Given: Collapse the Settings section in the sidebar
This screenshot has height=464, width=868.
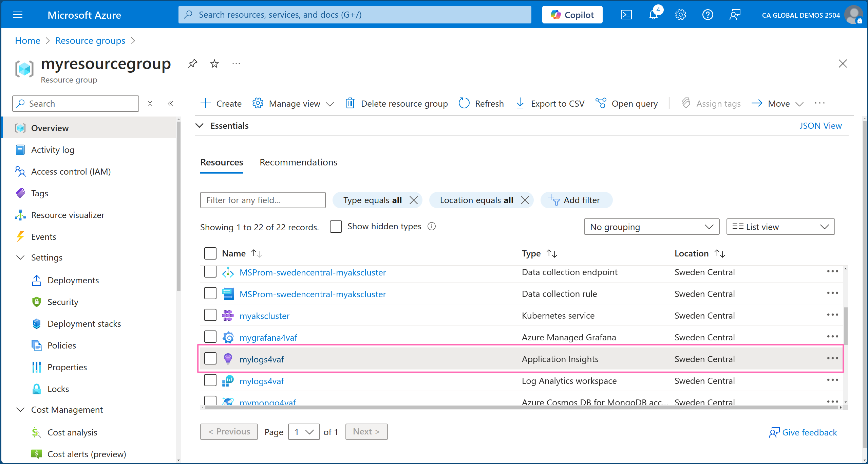Looking at the screenshot, I should click(20, 257).
